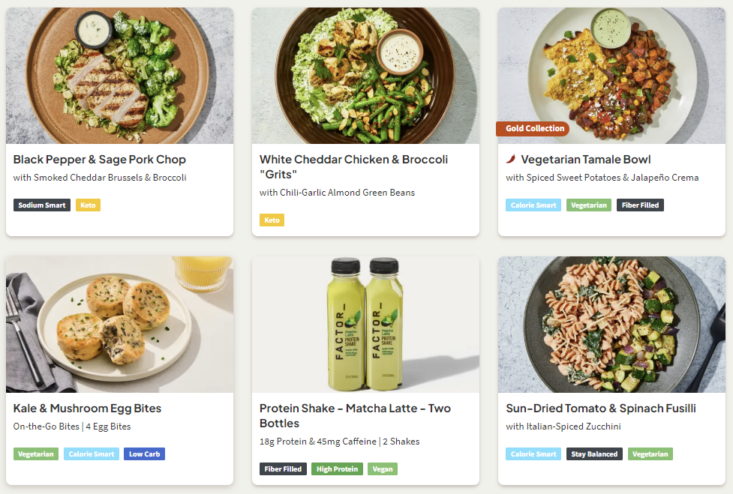
Task: Select the Keto tag under White Cheddar Chicken
Action: coord(272,220)
